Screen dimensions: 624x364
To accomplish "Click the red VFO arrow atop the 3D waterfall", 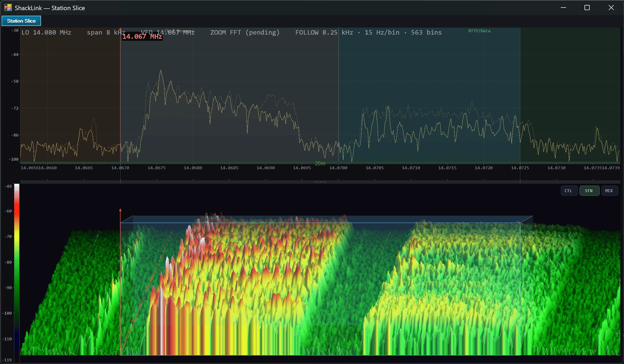I will pos(120,210).
